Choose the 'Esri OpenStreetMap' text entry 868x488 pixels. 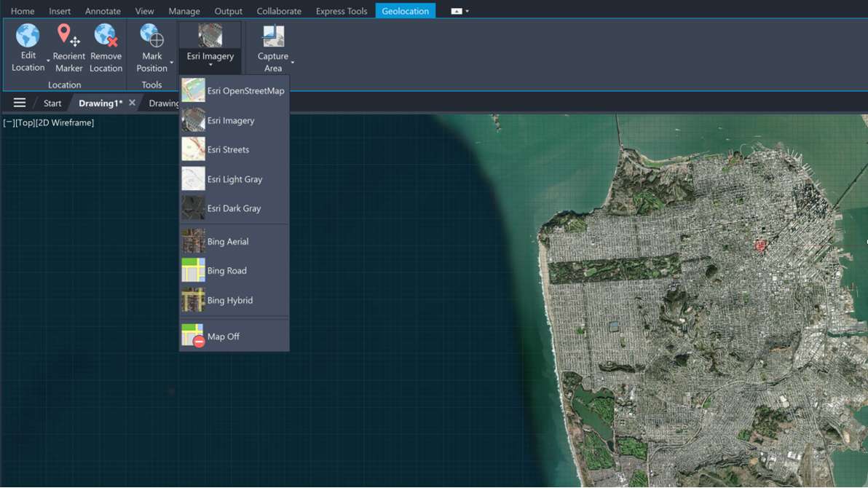(246, 91)
